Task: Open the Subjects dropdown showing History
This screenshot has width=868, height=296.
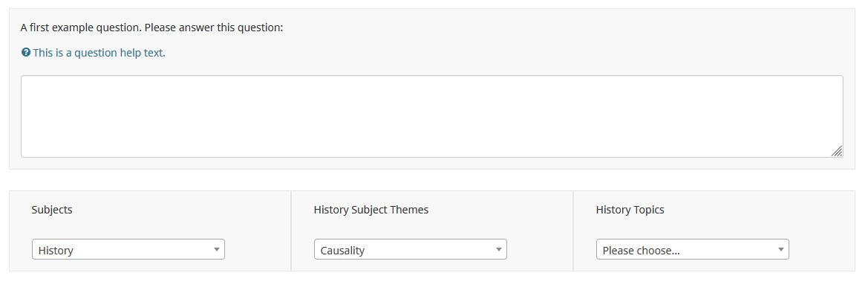Action: tap(128, 249)
